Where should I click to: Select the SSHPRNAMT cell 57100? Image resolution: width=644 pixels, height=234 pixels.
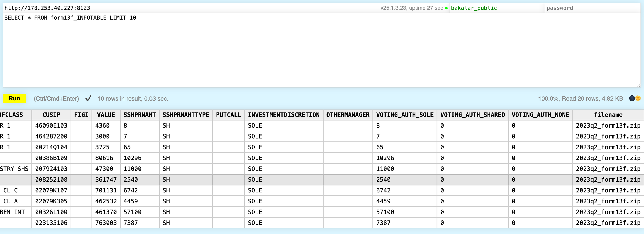pyautogui.click(x=132, y=212)
